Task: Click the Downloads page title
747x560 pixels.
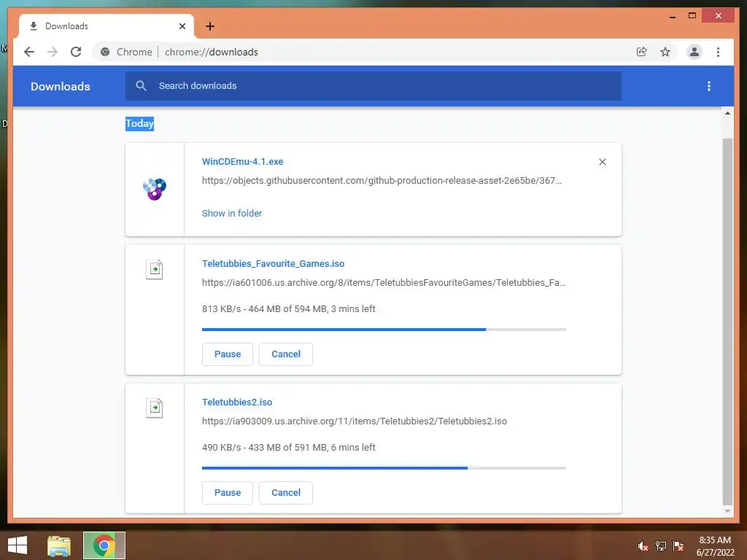Action: (x=60, y=86)
